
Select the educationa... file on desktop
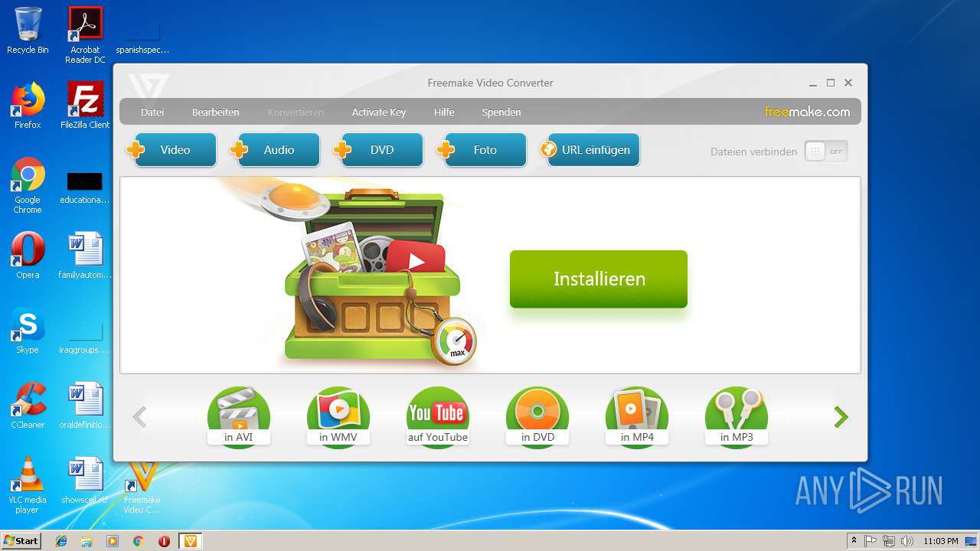pyautogui.click(x=85, y=188)
